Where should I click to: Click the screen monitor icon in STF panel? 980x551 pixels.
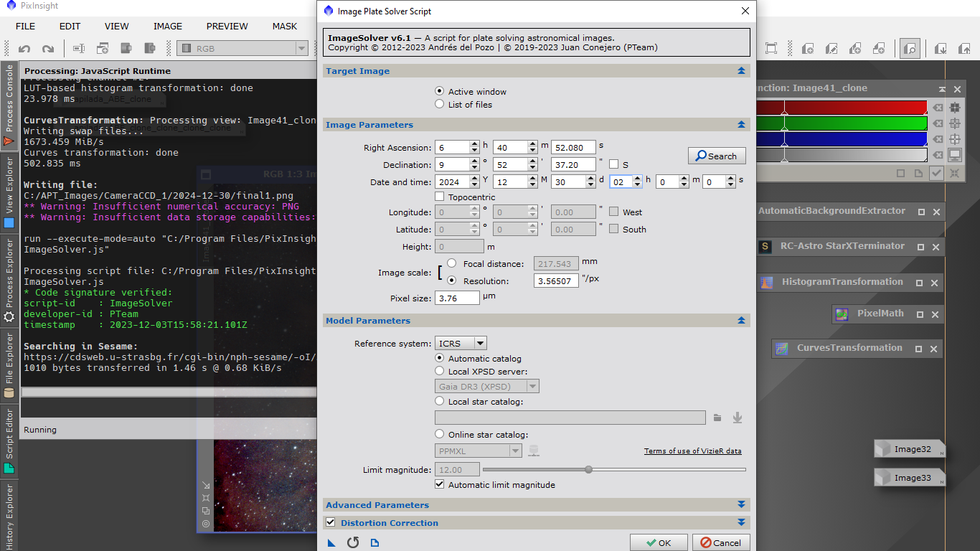click(955, 155)
